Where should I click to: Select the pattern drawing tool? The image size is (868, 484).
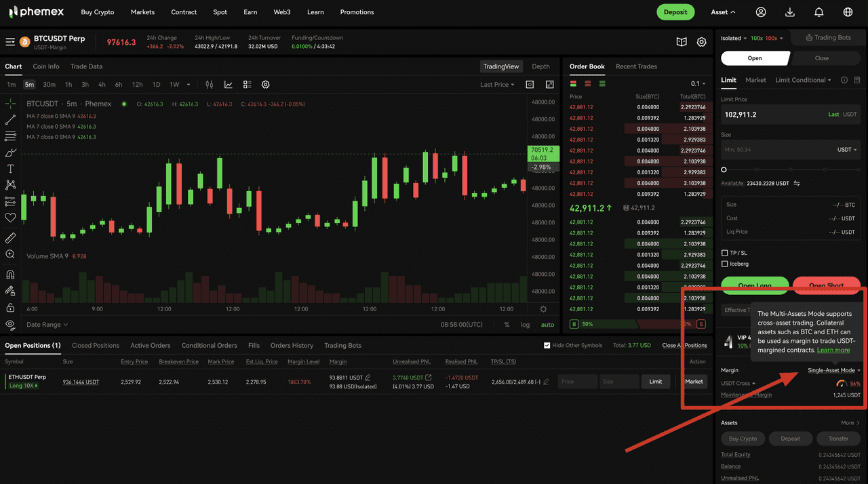pos(10,184)
